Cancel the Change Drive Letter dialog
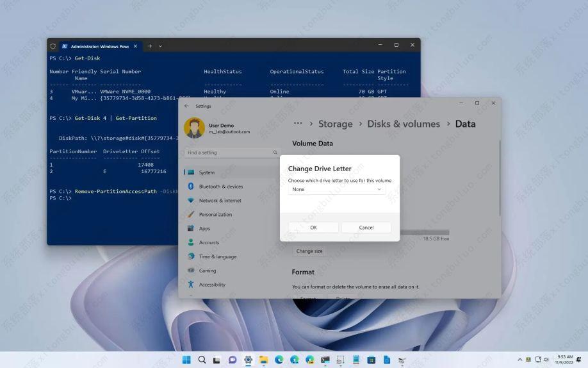The height and width of the screenshot is (368, 588). (x=366, y=228)
